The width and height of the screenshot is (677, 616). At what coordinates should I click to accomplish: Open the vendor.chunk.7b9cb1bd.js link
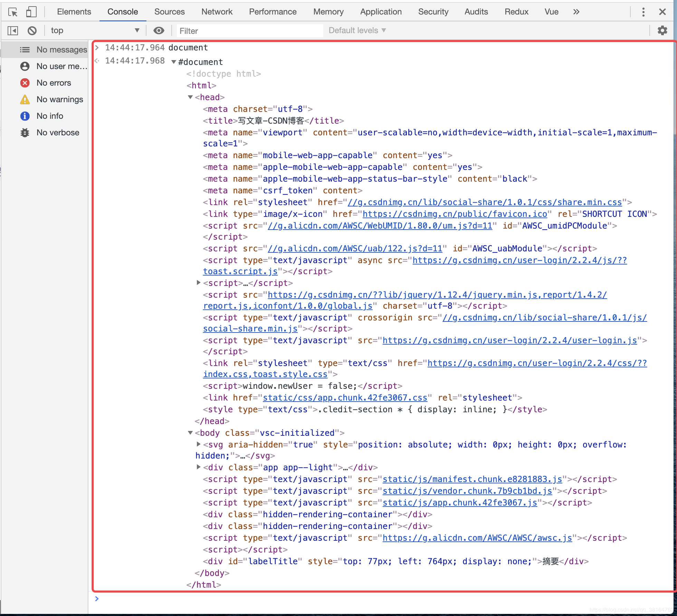[x=467, y=491]
